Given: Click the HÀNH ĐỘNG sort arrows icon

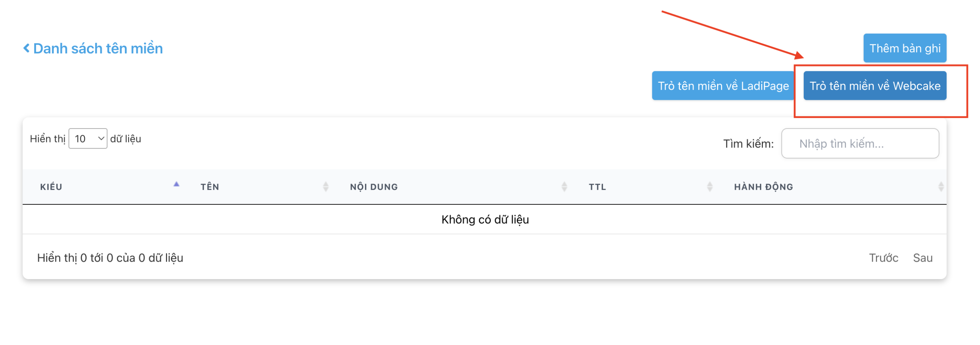Looking at the screenshot, I should pyautogui.click(x=940, y=187).
